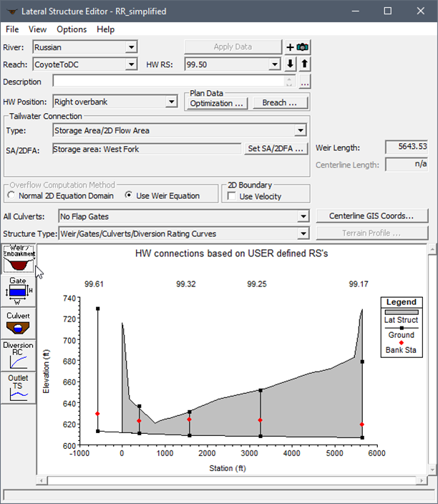Select Normal 2D Equation Domain option

(11, 195)
